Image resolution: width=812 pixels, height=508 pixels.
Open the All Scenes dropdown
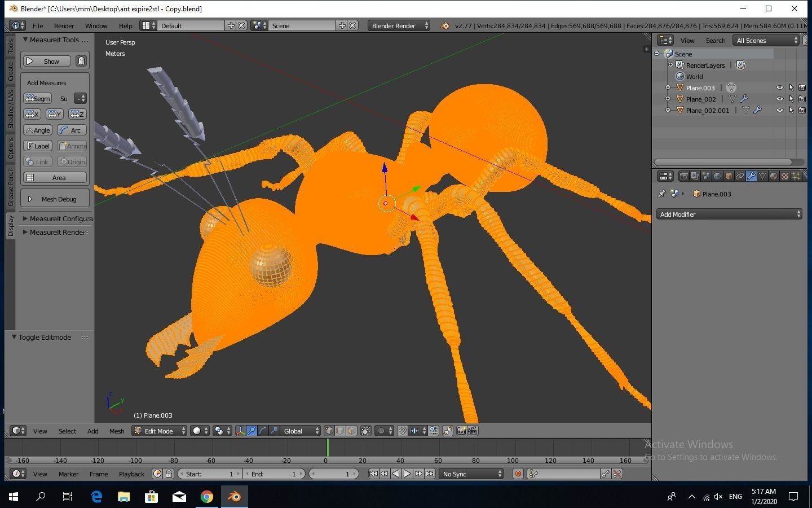765,40
